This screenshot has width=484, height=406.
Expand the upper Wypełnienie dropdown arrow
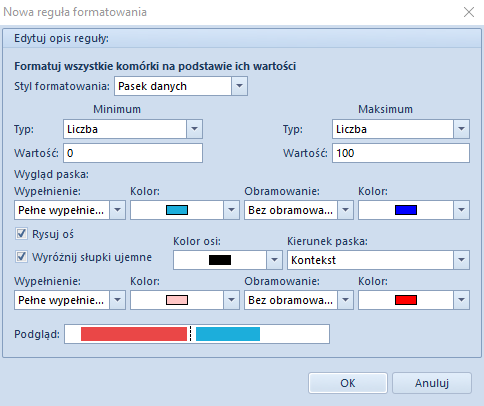point(117,210)
